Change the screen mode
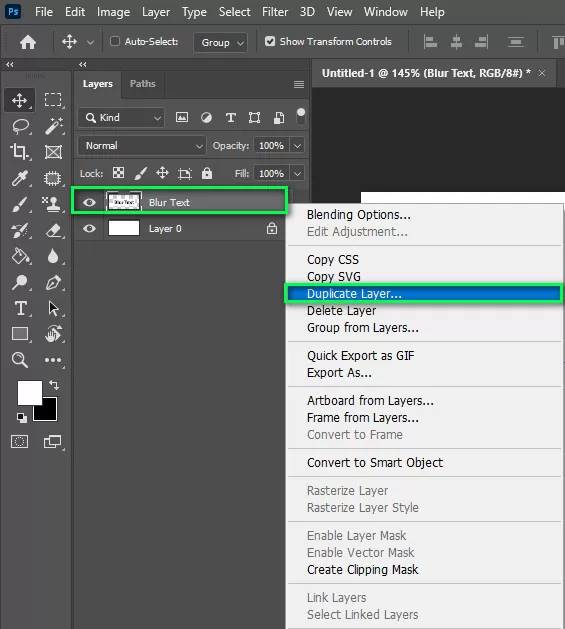The image size is (565, 629). click(x=53, y=442)
